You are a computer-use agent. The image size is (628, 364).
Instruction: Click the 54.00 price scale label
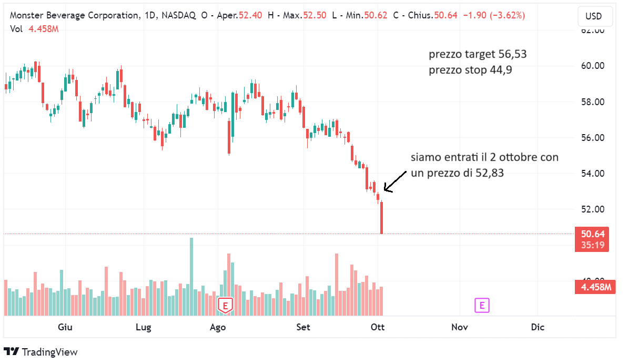593,174
